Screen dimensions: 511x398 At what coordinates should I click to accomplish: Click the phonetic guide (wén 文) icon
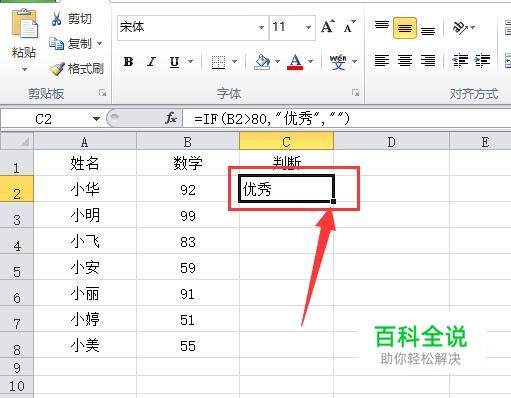tap(338, 62)
